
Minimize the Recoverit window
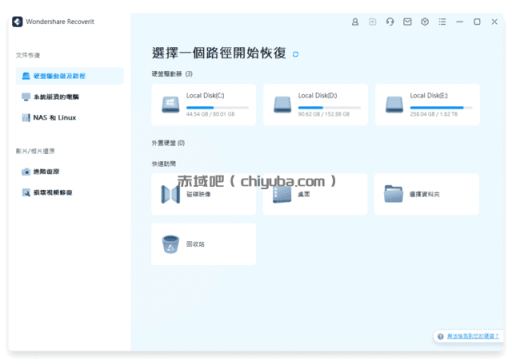click(460, 22)
